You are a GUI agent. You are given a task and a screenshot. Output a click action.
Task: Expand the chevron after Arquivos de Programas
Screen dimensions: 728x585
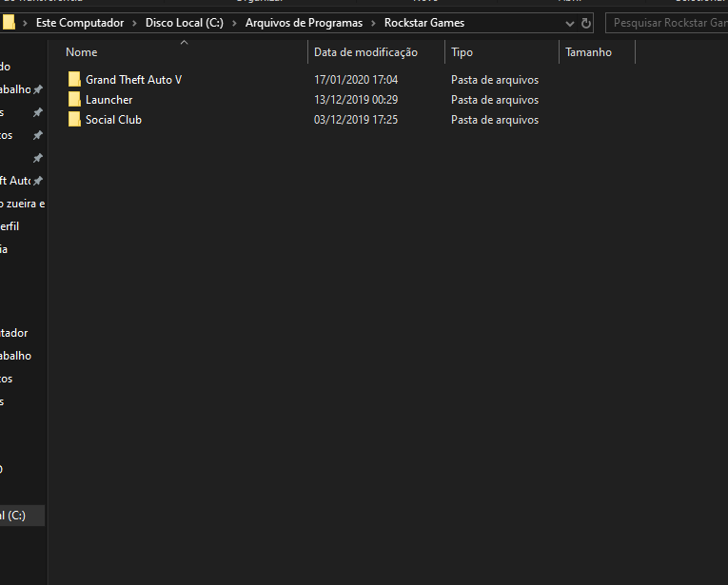coord(373,23)
